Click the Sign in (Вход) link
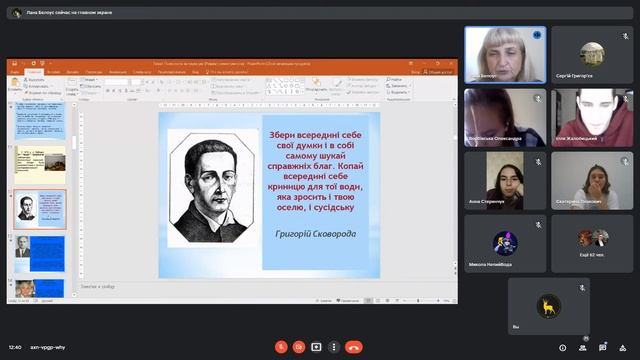The height and width of the screenshot is (360, 640). click(416, 72)
